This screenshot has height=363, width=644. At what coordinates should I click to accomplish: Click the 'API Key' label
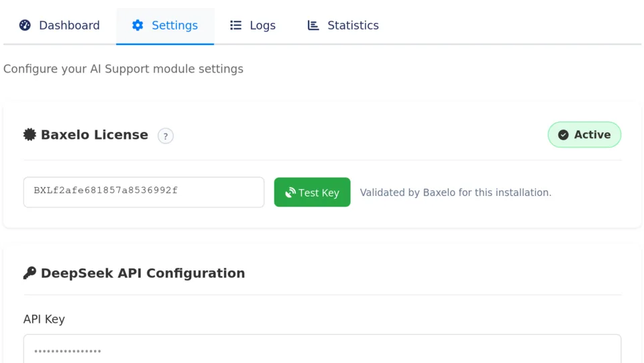click(44, 319)
